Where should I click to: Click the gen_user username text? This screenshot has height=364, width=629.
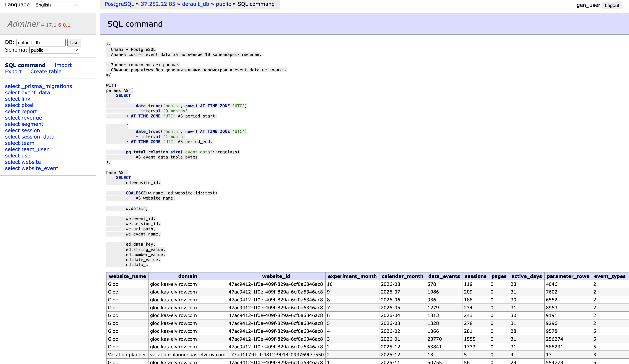pyautogui.click(x=588, y=5)
